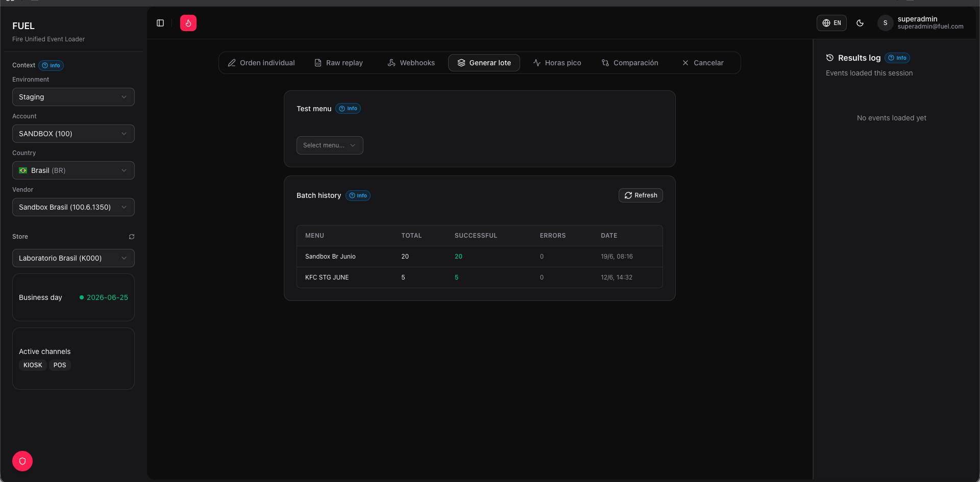Click the red flame logo icon
The image size is (980, 482).
tap(188, 23)
